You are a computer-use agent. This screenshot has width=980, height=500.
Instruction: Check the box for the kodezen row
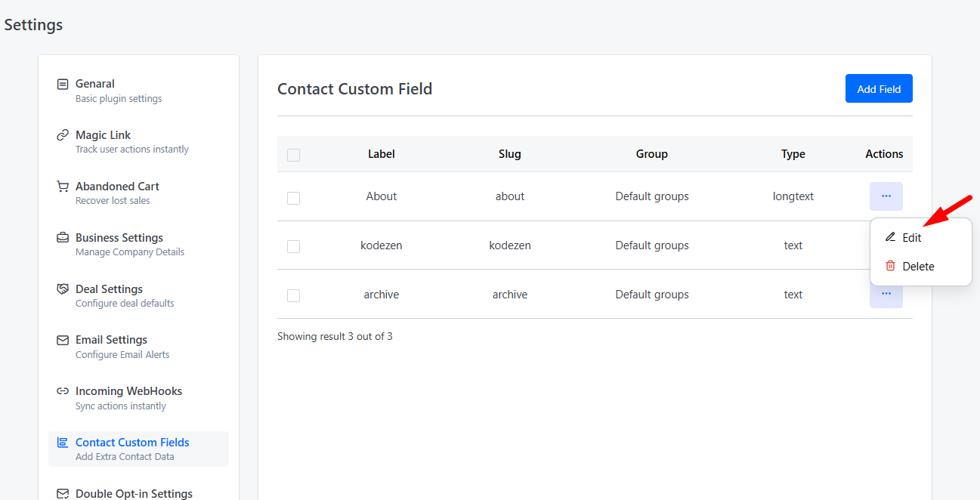coord(294,246)
